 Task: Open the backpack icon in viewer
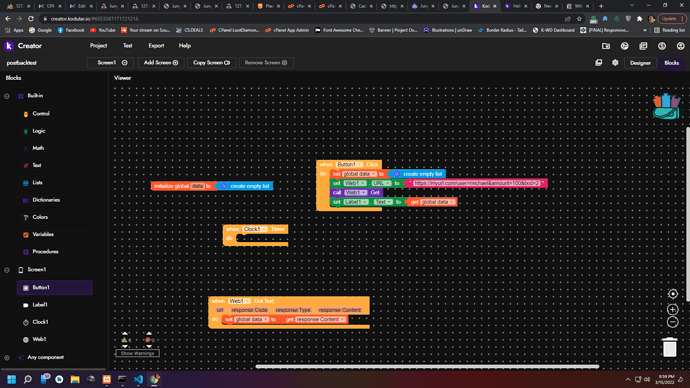(x=666, y=106)
